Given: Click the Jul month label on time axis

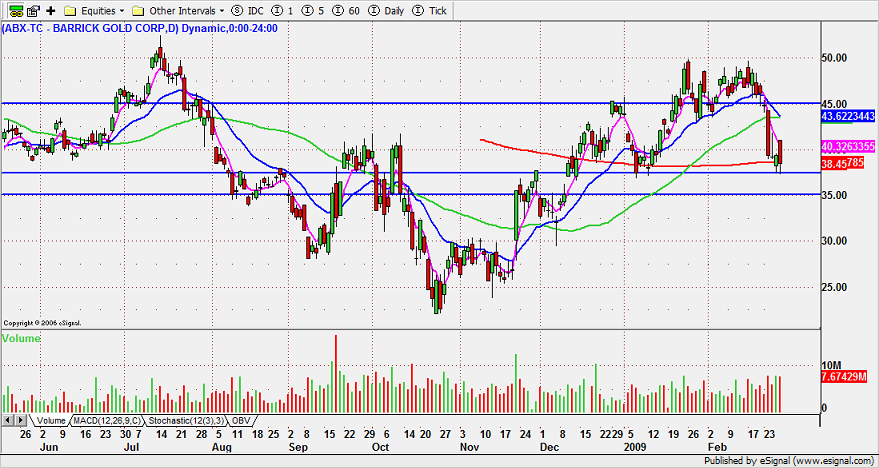Looking at the screenshot, I should 132,447.
